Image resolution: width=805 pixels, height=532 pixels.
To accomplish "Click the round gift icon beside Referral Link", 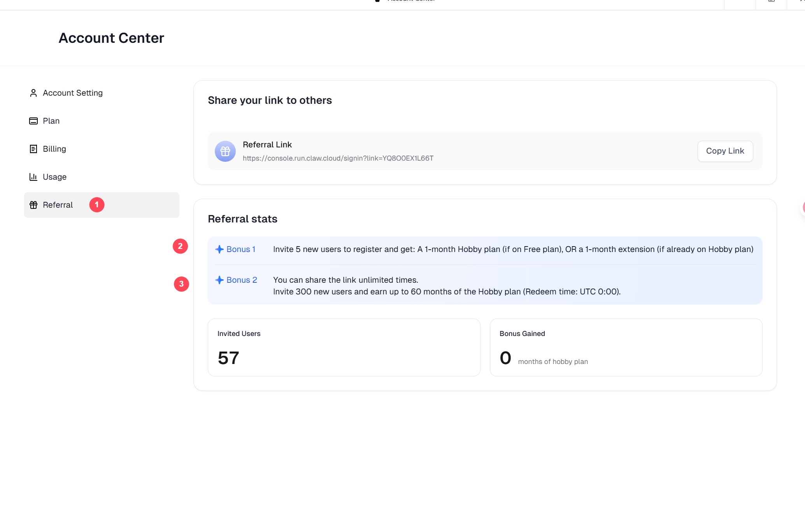I will [225, 151].
